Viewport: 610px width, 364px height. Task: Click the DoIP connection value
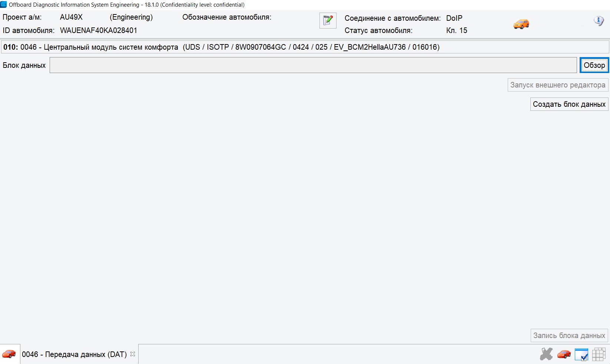tap(454, 18)
